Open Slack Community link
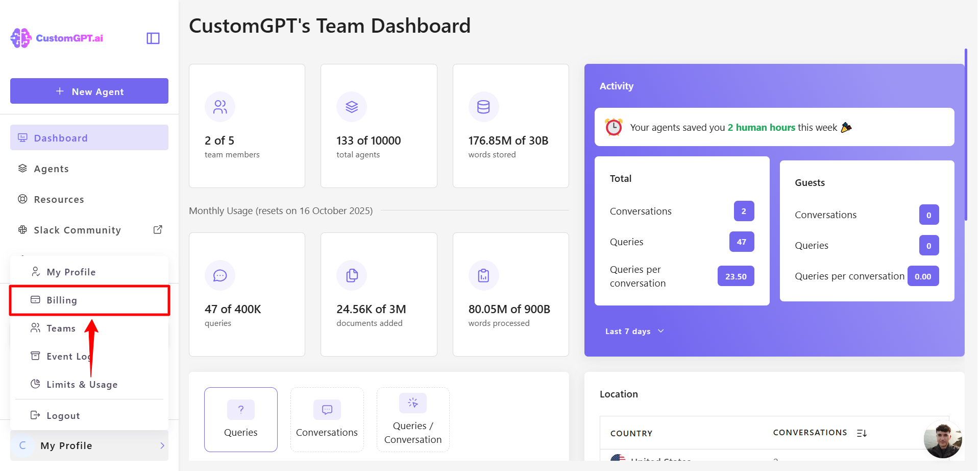The image size is (980, 471). [x=89, y=230]
